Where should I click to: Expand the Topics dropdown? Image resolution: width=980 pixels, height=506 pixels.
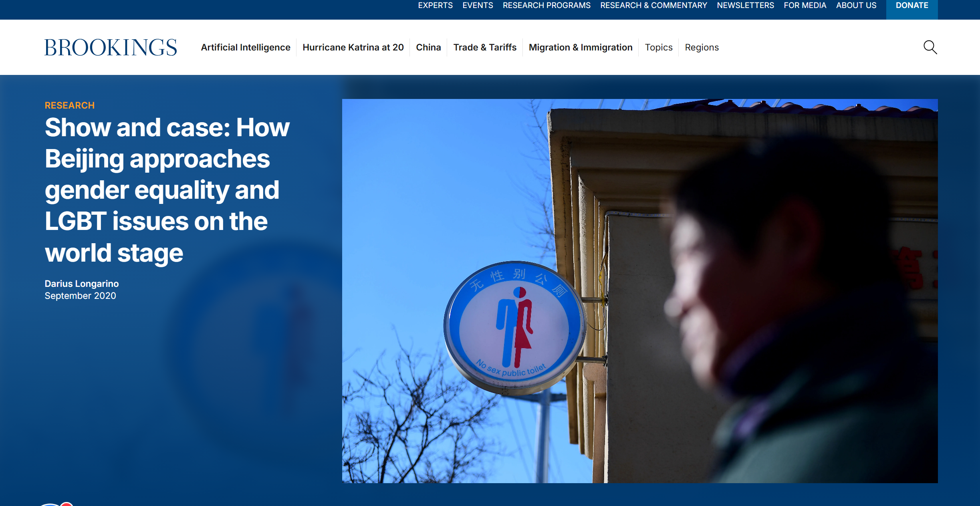click(659, 47)
